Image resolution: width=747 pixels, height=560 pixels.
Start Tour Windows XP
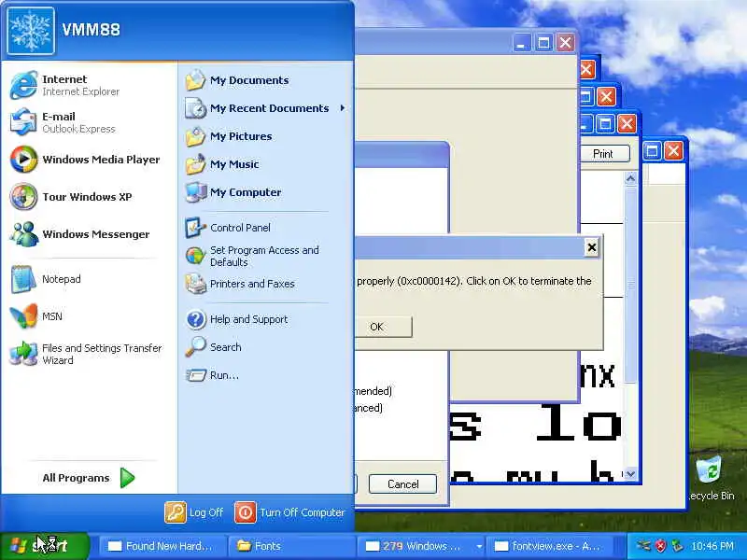pos(88,197)
